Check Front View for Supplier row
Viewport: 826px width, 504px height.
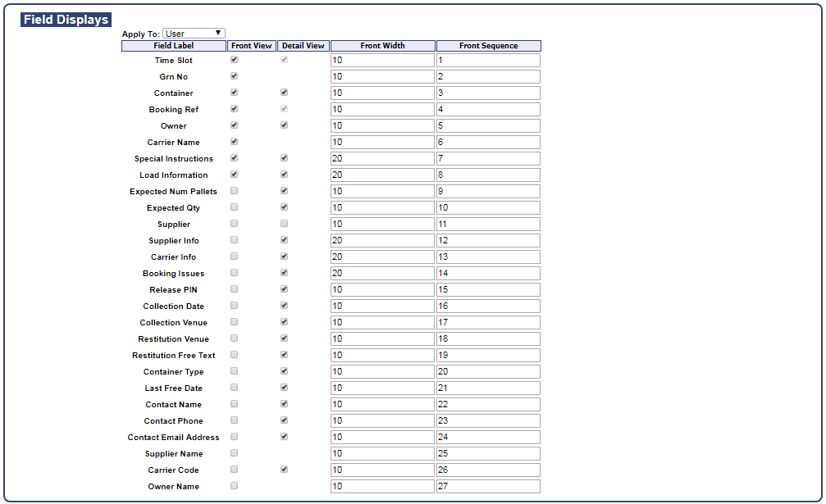point(234,223)
